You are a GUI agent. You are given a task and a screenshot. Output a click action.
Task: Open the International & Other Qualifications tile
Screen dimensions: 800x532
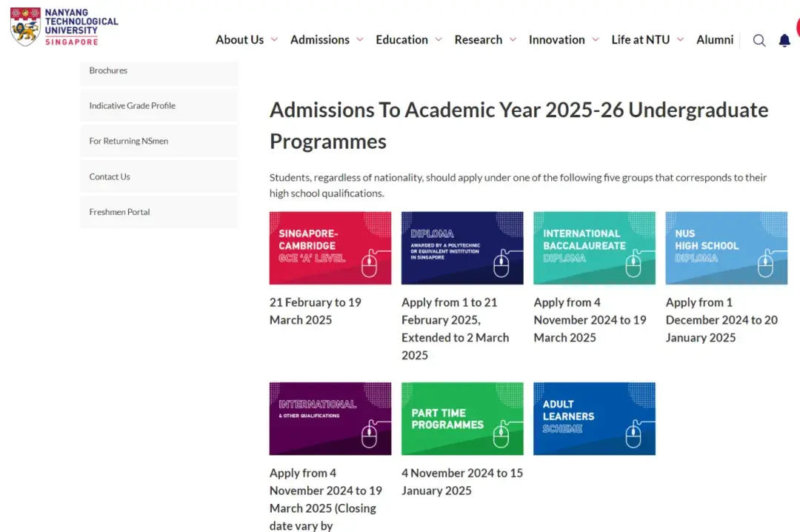click(330, 419)
